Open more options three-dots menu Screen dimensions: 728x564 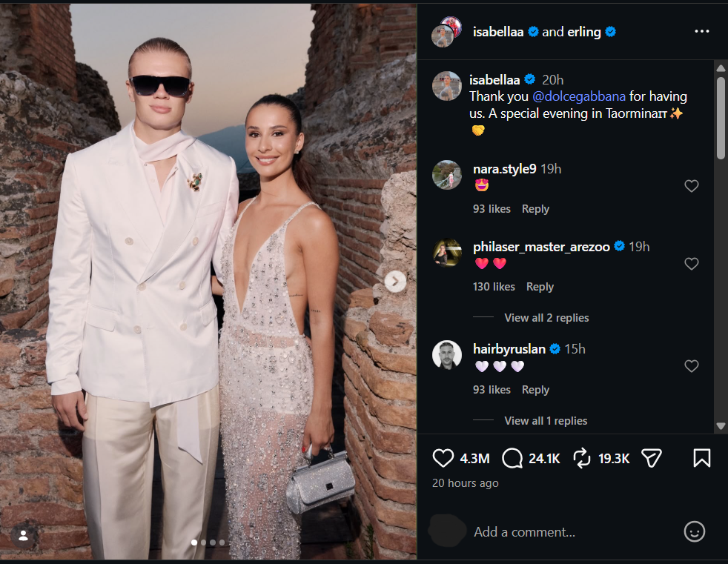[x=701, y=31]
